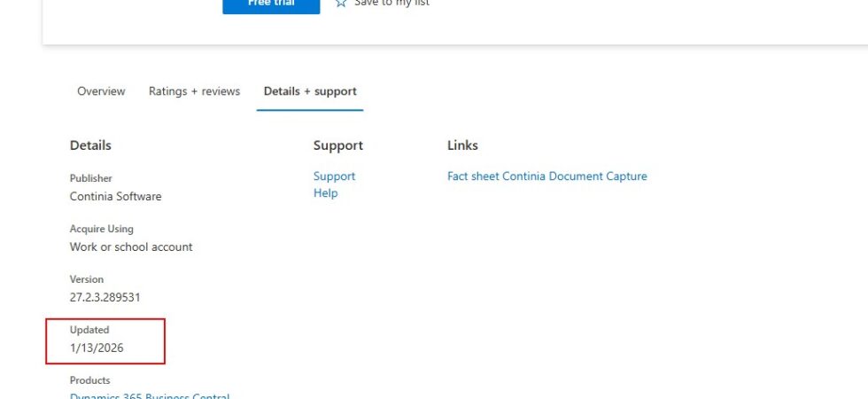The height and width of the screenshot is (399, 868).
Task: Switch to the Overview tab
Action: click(101, 91)
